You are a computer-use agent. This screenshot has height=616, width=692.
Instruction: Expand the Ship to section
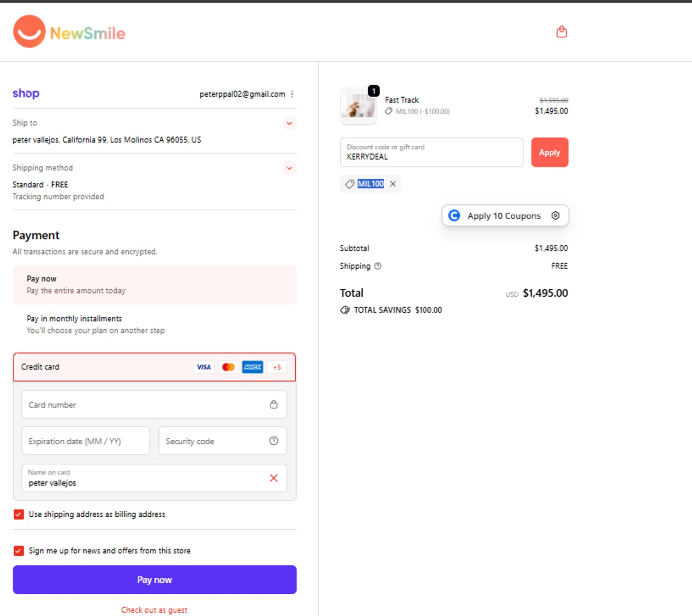(x=289, y=123)
